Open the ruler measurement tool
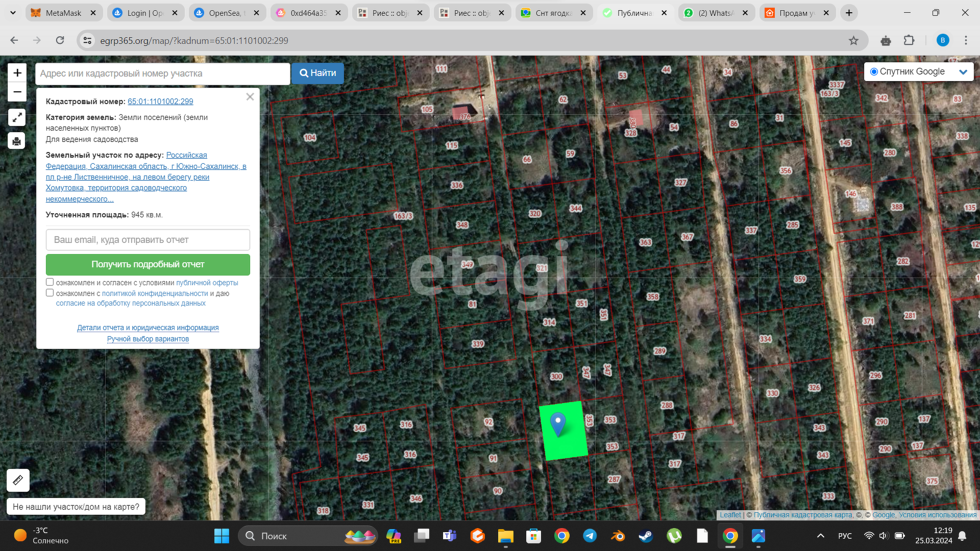 click(x=18, y=480)
